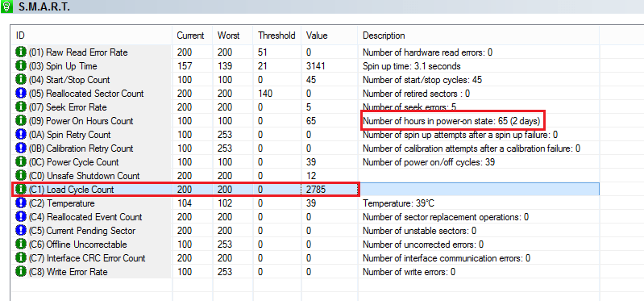The width and height of the screenshot is (644, 301).
Task: Click the Load Cycle Count value 2785
Action: pyautogui.click(x=317, y=190)
